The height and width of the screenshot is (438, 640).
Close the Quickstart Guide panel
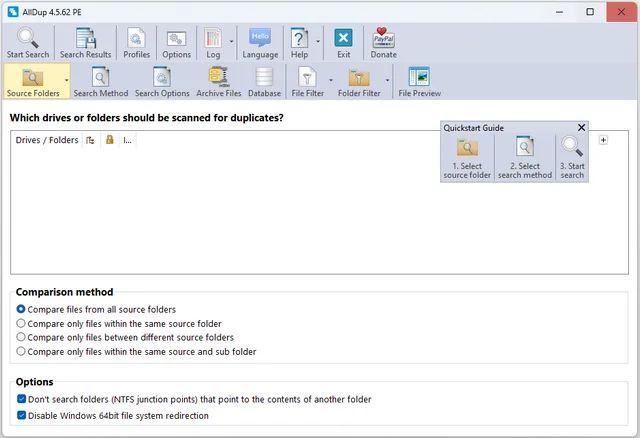pos(581,128)
